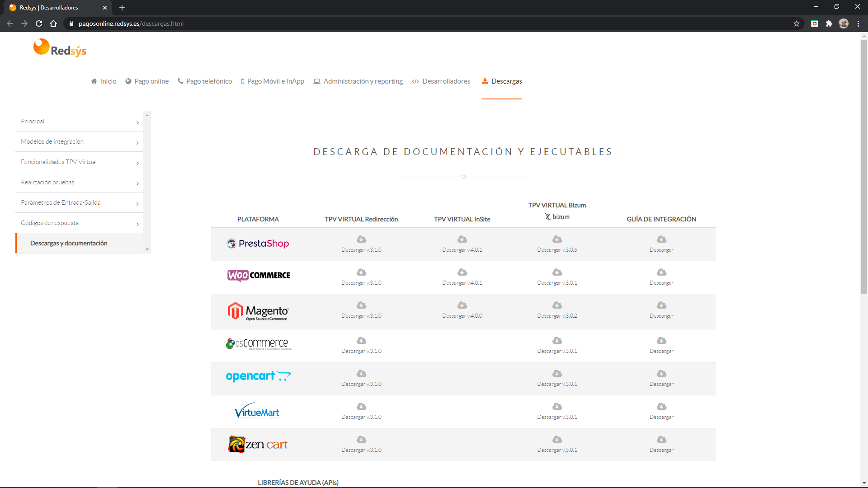Screen dimensions: 868x488
Task: Open a new browser tab
Action: click(122, 8)
